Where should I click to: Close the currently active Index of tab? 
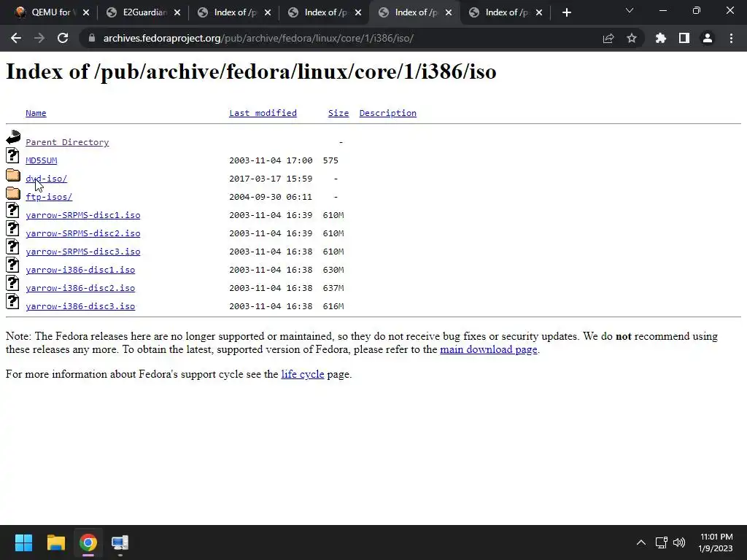click(449, 12)
